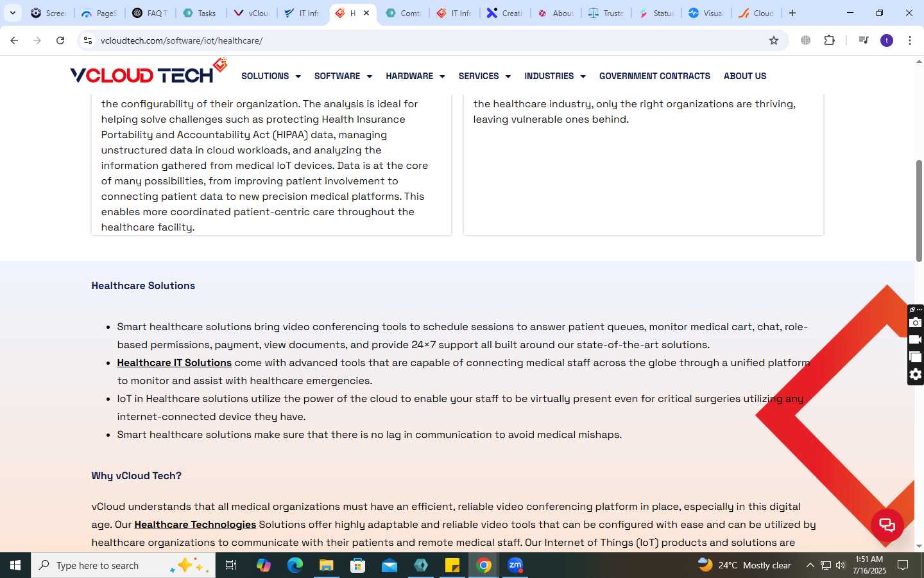Viewport: 924px width, 578px height.
Task: Open Microsoft Store from the taskbar
Action: pyautogui.click(x=358, y=565)
